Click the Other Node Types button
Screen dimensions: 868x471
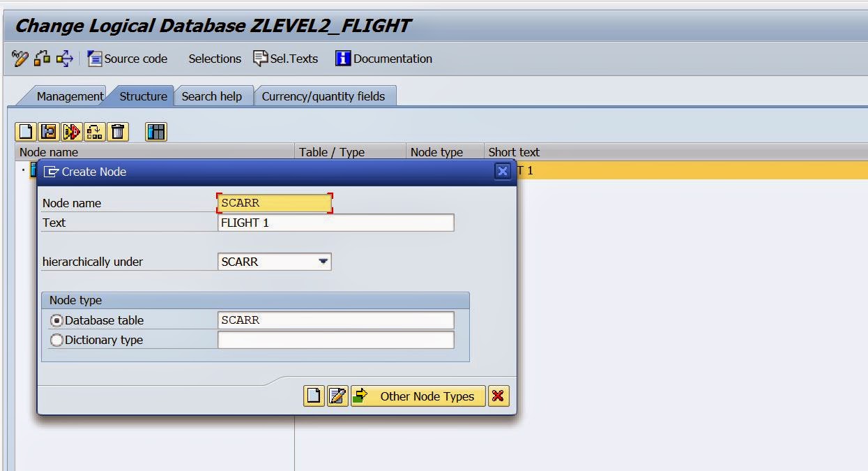coord(418,396)
